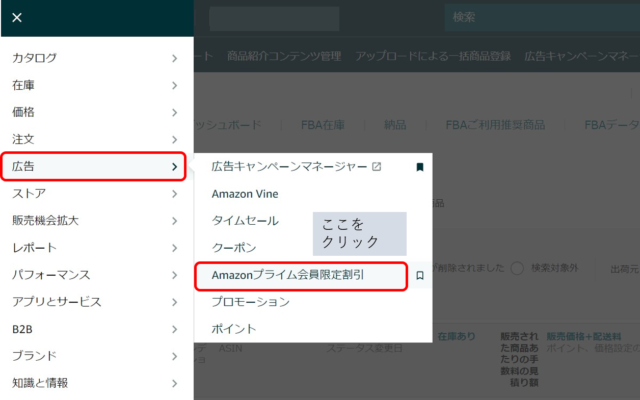This screenshot has height=400, width=640.
Task: Switch to the FBA在庫 tab
Action: pyautogui.click(x=323, y=125)
